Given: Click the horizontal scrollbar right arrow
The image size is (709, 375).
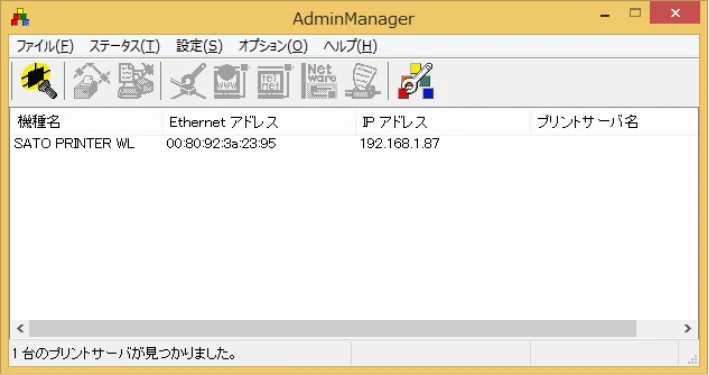Looking at the screenshot, I should [x=688, y=328].
